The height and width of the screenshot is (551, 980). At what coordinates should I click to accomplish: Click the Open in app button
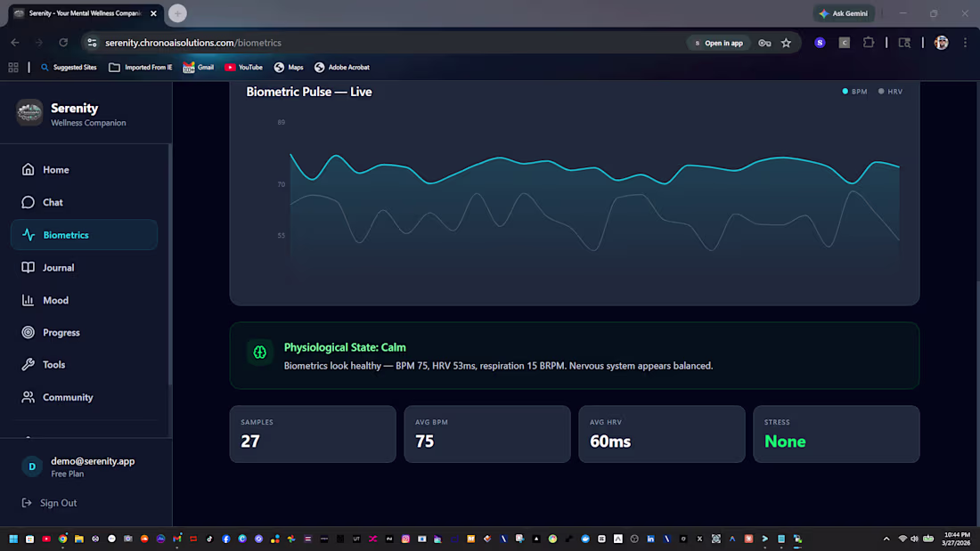click(719, 43)
